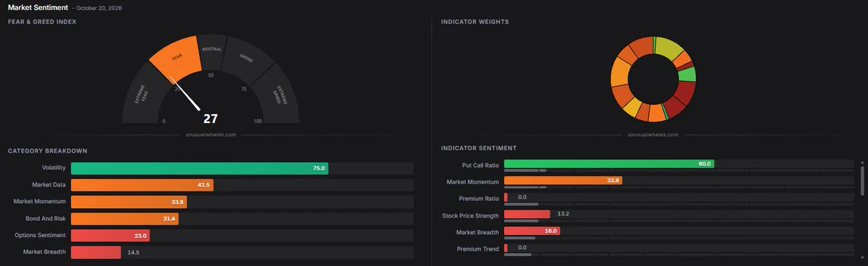Click the 0.0 value beside Premium Ratio
868x266 pixels.
click(x=522, y=197)
